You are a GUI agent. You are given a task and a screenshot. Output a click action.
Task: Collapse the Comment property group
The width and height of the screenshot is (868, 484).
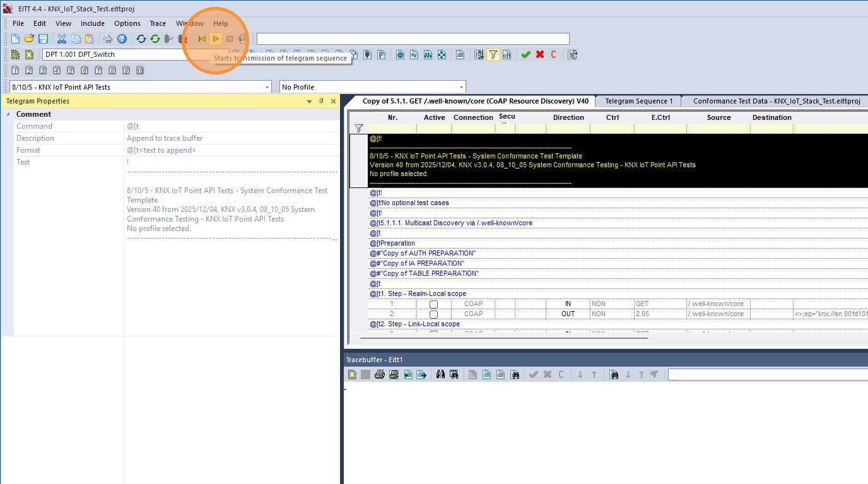[8, 114]
